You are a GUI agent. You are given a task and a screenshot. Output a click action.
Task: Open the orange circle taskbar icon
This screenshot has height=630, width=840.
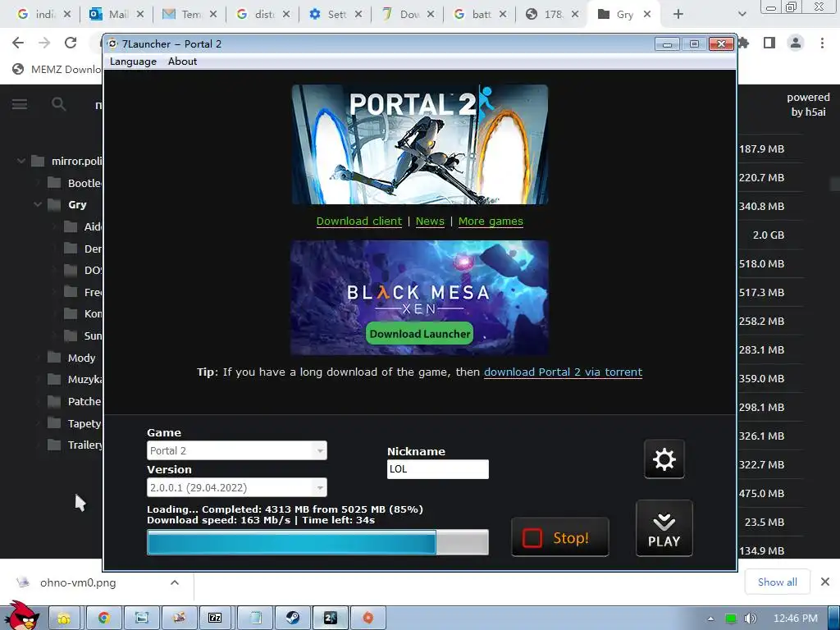click(368, 619)
